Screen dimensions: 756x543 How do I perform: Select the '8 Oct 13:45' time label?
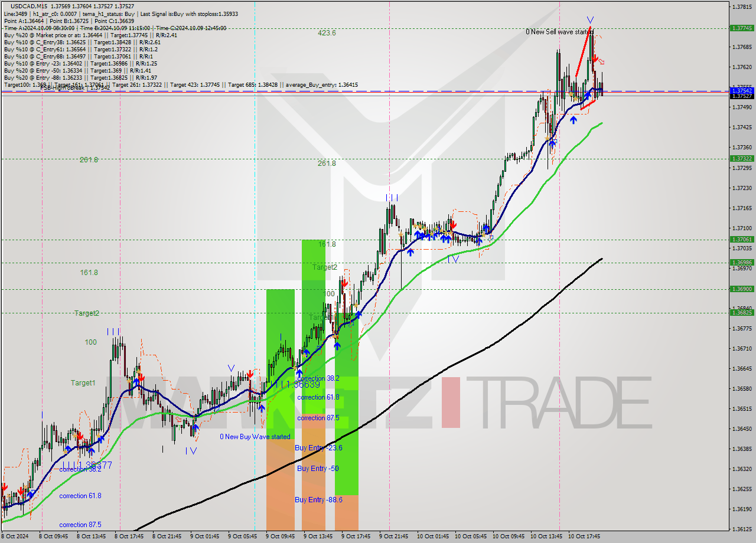[92, 537]
